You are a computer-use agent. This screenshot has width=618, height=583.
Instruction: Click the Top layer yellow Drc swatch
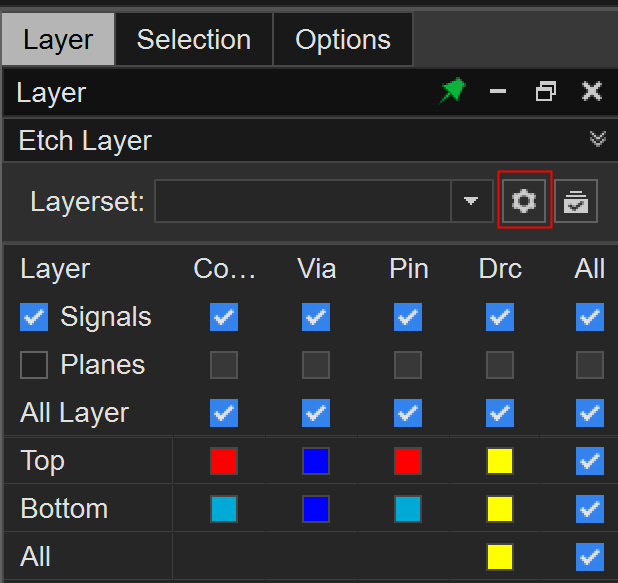click(x=499, y=461)
